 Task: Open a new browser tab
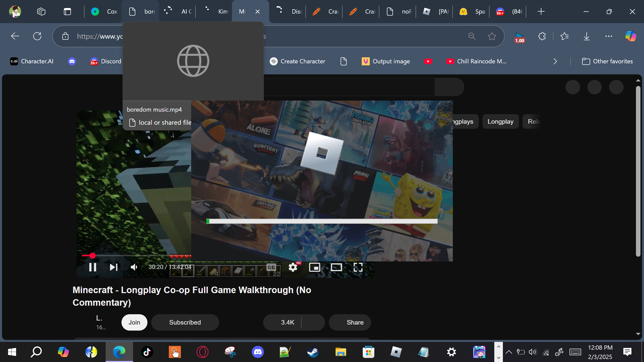(541, 11)
